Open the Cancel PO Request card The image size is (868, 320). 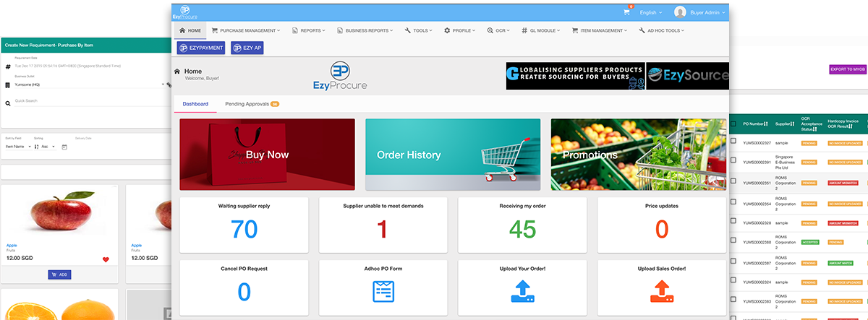coord(244,287)
